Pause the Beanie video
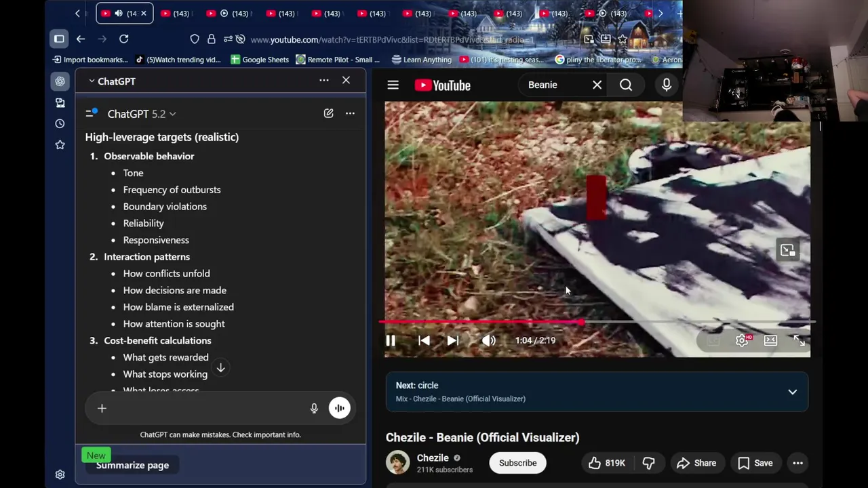This screenshot has height=488, width=868. tap(391, 341)
